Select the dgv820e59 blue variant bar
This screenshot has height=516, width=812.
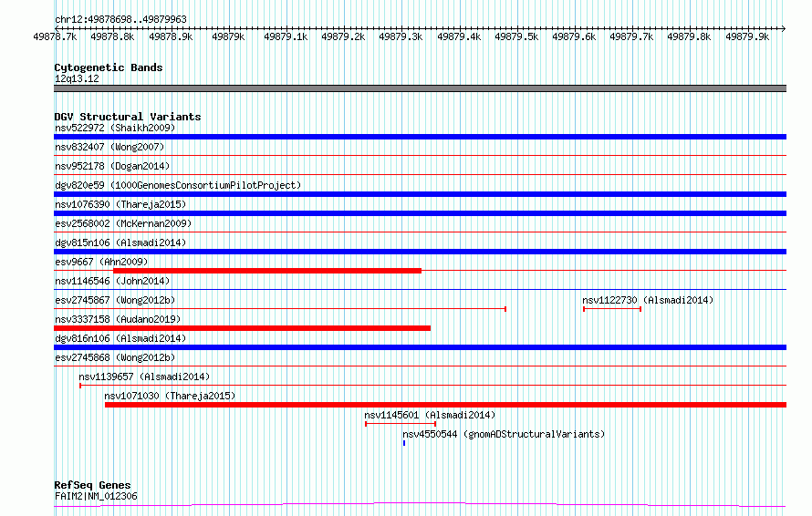[x=420, y=194]
